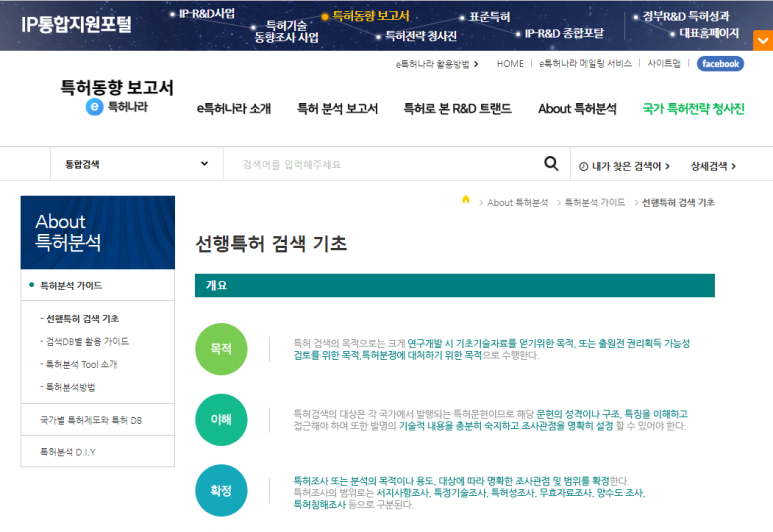Image resolution: width=773 pixels, height=532 pixels.
Task: Select 특허분석 가이드 in sidebar
Action: 71,285
